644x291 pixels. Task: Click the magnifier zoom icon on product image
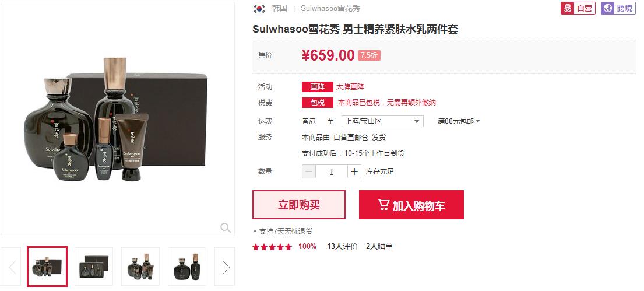click(x=226, y=227)
